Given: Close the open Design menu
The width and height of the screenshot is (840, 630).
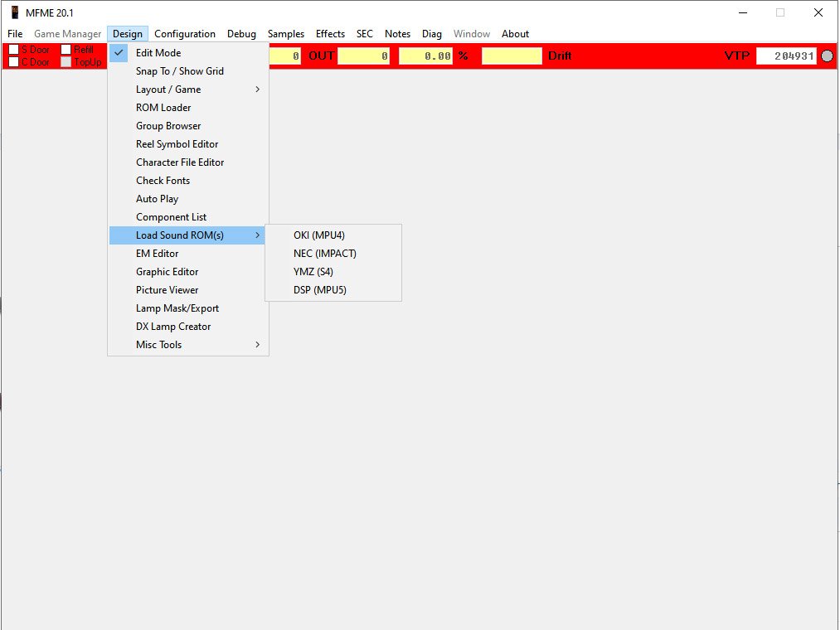Looking at the screenshot, I should (x=128, y=34).
